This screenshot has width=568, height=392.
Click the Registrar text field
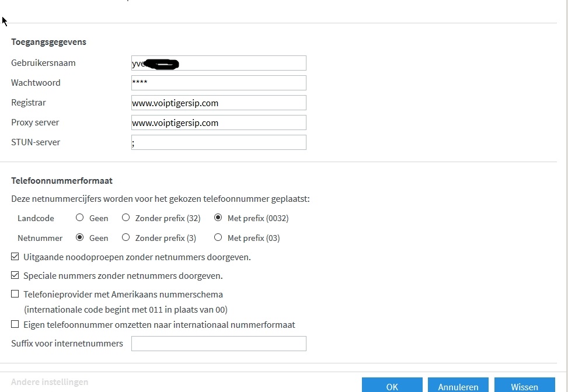[218, 103]
